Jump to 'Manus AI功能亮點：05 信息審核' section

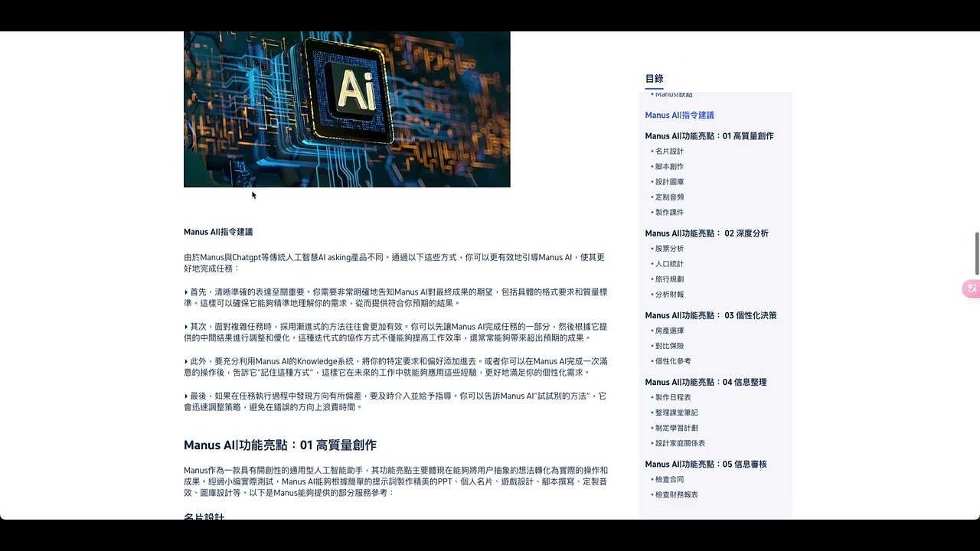705,464
